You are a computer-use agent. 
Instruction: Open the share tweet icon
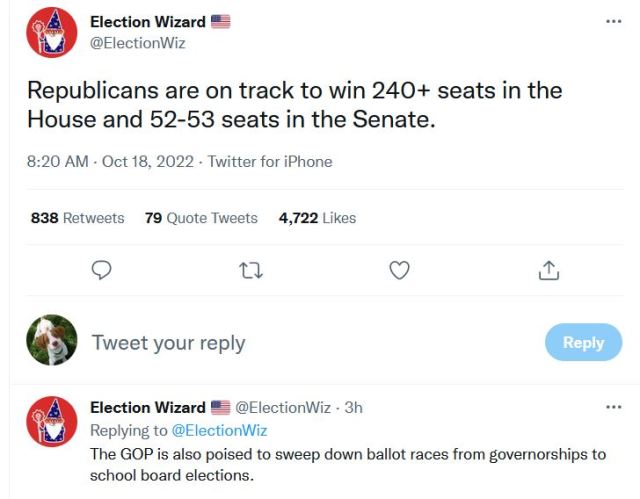point(548,270)
